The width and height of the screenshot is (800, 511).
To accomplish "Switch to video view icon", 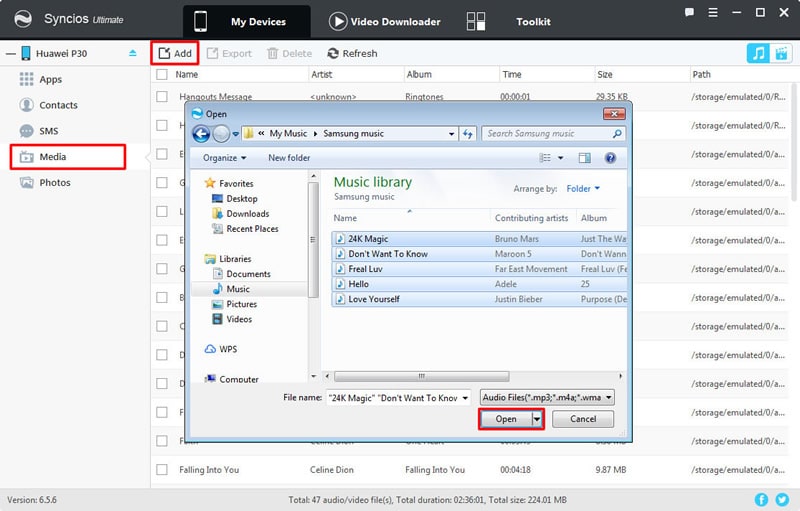I will point(781,53).
